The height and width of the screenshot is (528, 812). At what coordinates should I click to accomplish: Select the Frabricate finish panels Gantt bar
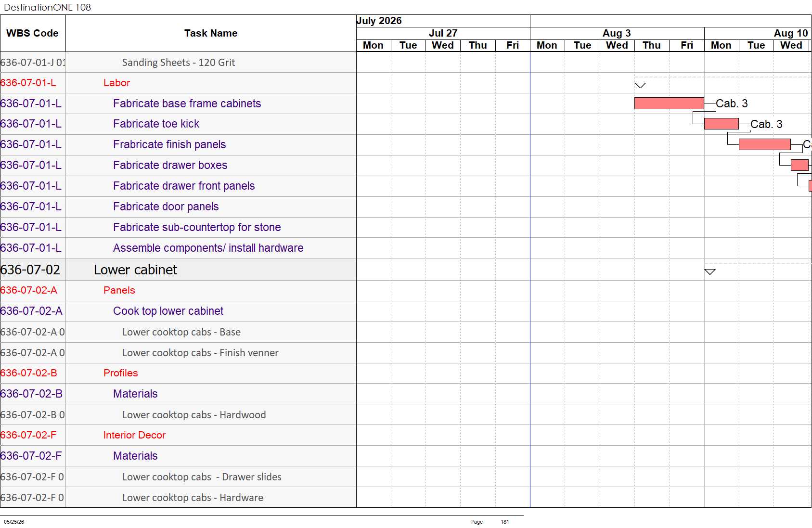764,144
